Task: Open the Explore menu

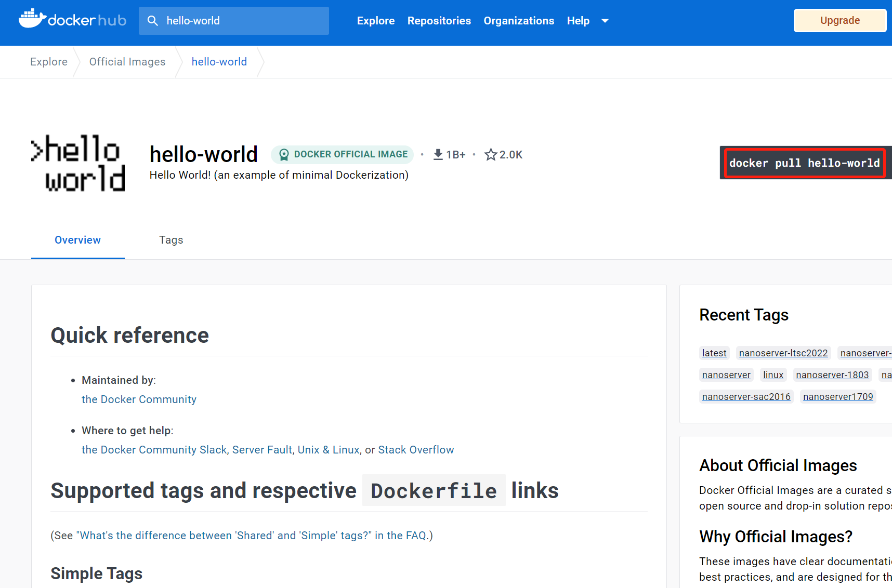Action: tap(375, 21)
